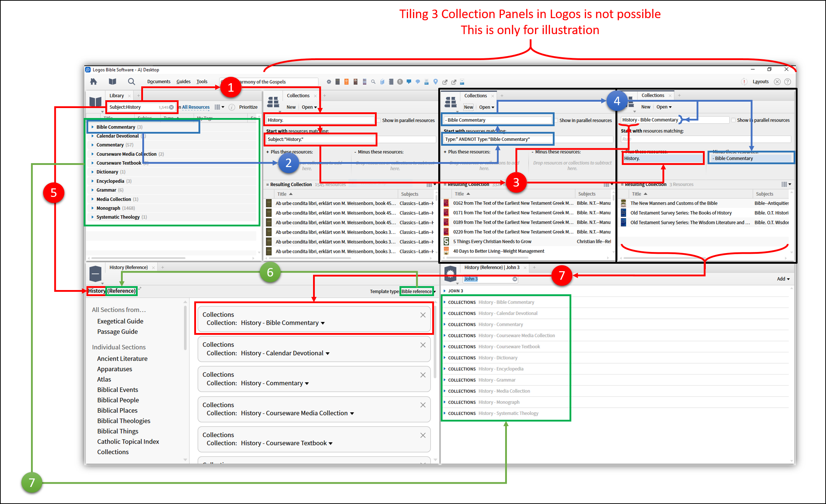
Task: Switch to History (Reference) | John 3 tab
Action: [492, 268]
